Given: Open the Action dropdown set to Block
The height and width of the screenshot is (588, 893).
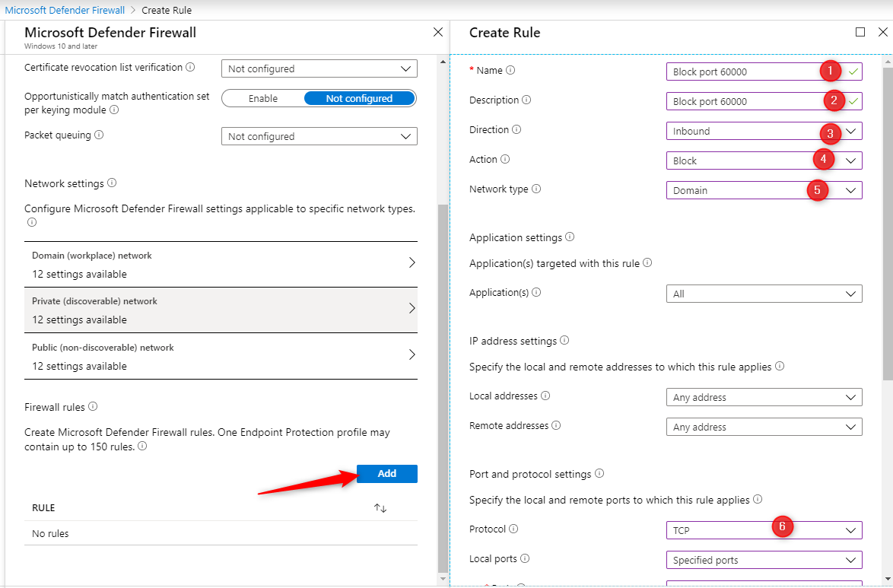Looking at the screenshot, I should tap(764, 161).
